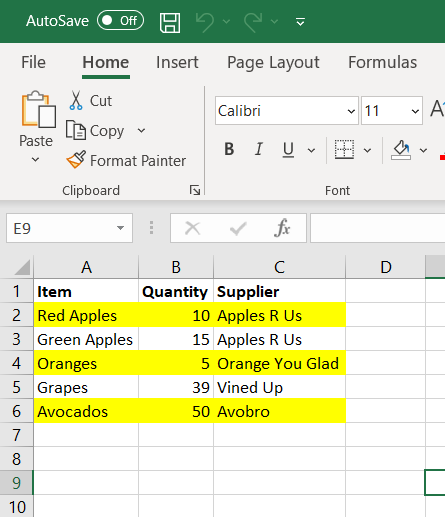Expand the Underline style arrow
The image size is (445, 517).
[x=311, y=150]
